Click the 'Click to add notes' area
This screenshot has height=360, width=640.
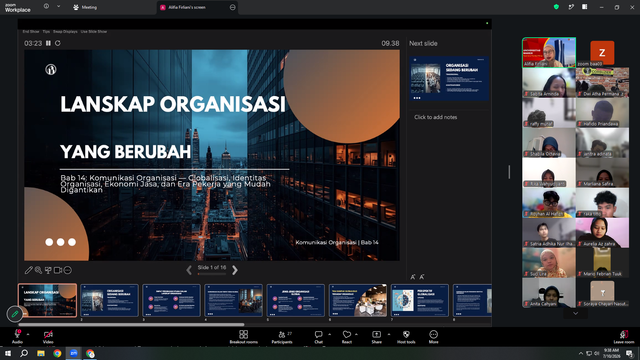tap(436, 117)
